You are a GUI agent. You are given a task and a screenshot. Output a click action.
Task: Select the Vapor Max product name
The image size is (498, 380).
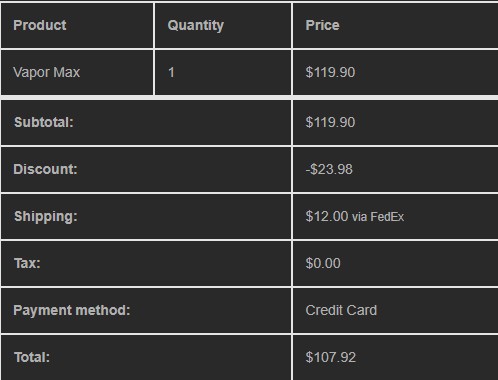(47, 72)
